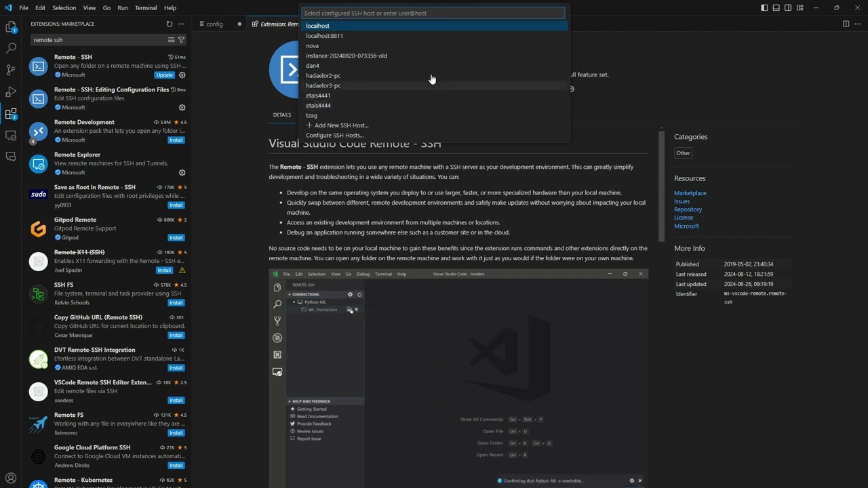Image resolution: width=868 pixels, height=488 pixels.
Task: Install DVT Remote-SSH Integration extension
Action: point(176,368)
